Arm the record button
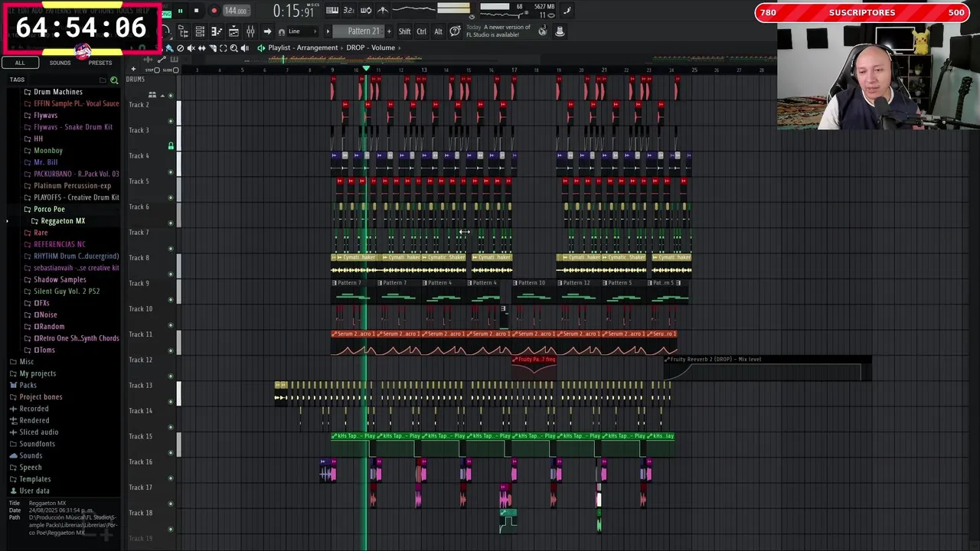This screenshot has height=551, width=980. click(x=214, y=11)
